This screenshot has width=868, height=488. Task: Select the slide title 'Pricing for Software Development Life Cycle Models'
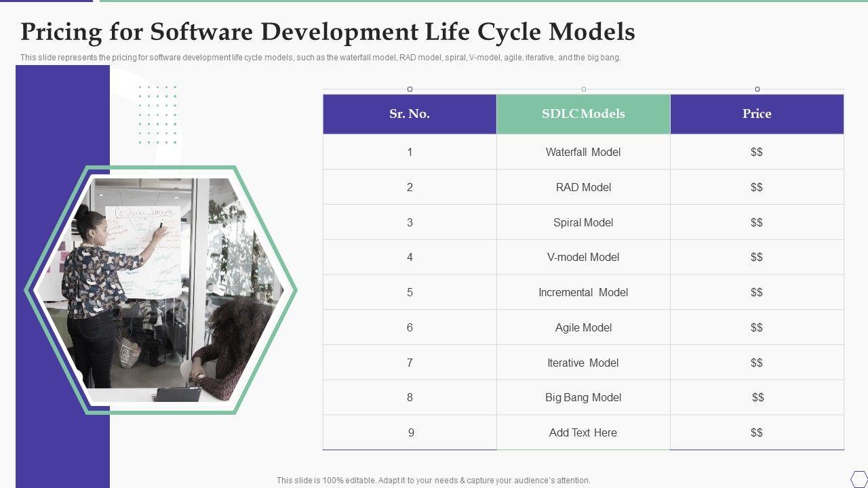click(x=328, y=32)
